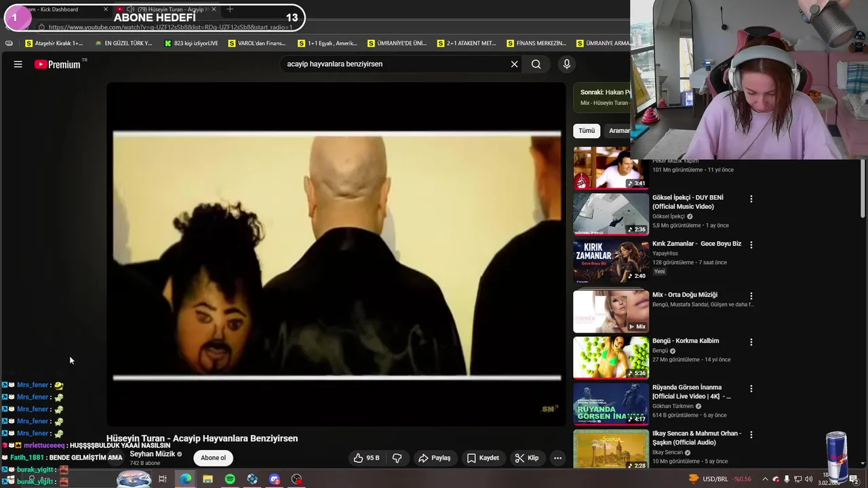Viewport: 868px width, 488px height.
Task: Subscribe using the Abone ol button
Action: 213,458
